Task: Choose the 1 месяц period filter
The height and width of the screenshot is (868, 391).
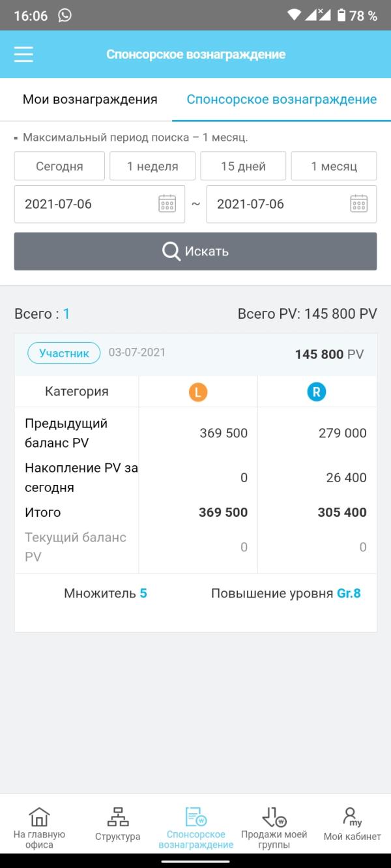Action: coord(334,166)
